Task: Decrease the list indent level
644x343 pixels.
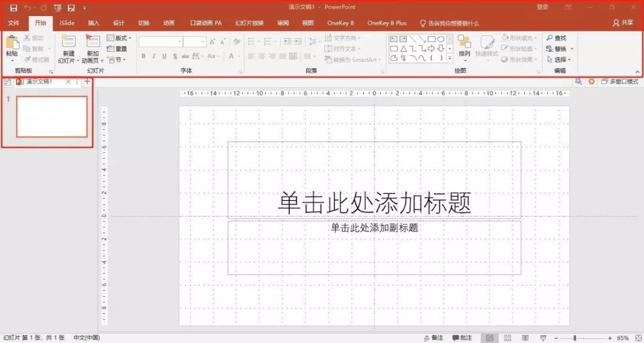Action: (x=287, y=42)
